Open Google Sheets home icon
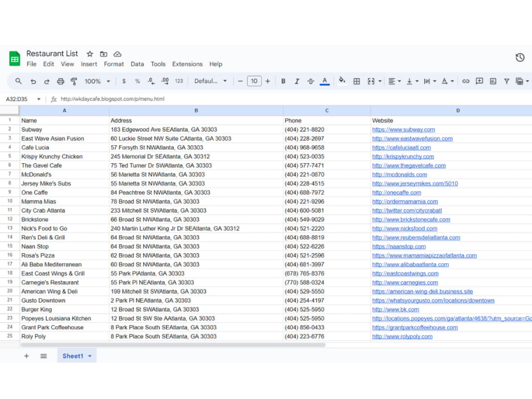This screenshot has width=532, height=399. 14,59
